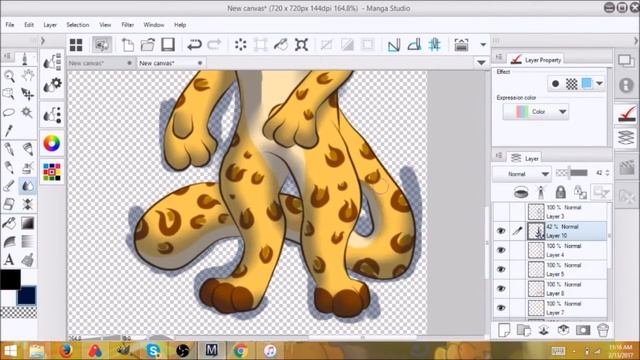Open the Window menu

coord(153,25)
